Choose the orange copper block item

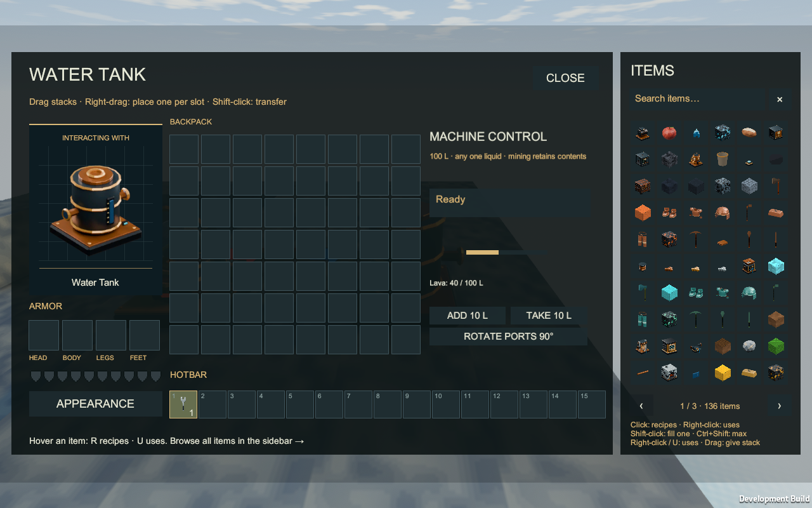pos(643,213)
